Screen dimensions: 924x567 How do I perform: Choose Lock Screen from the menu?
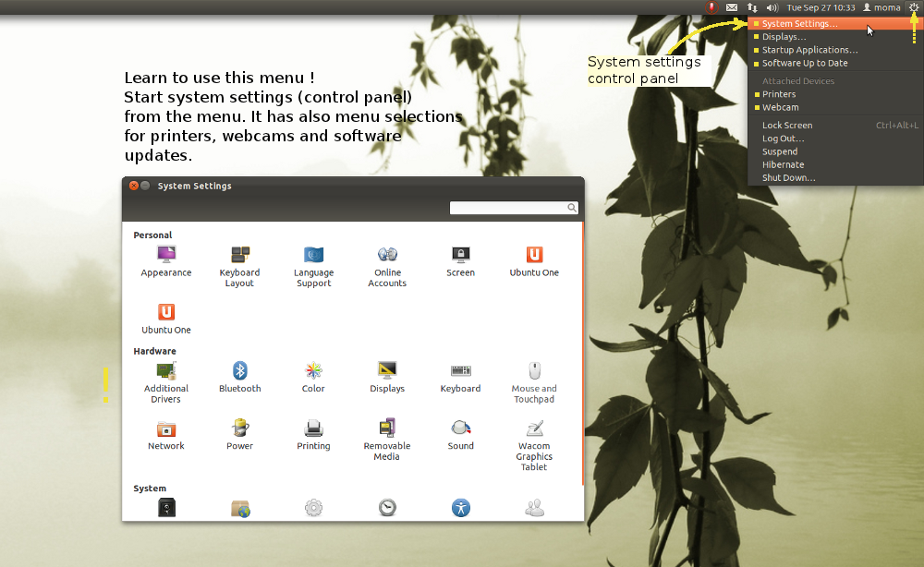pos(835,126)
